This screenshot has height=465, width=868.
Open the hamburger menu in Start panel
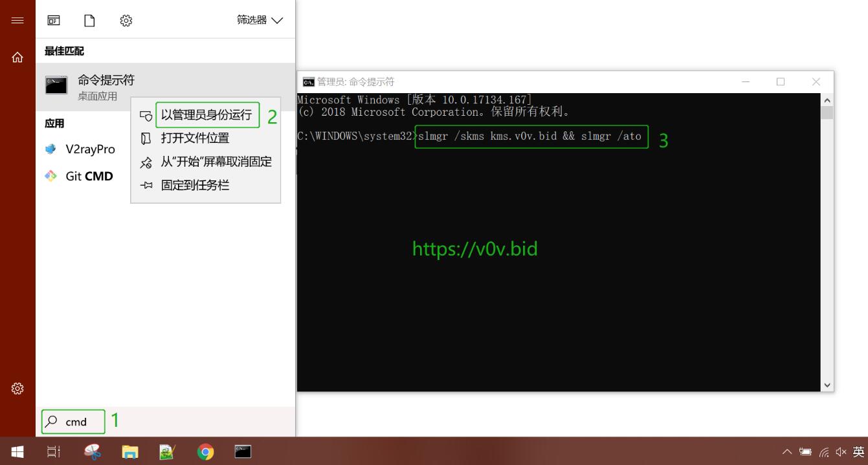[x=17, y=20]
